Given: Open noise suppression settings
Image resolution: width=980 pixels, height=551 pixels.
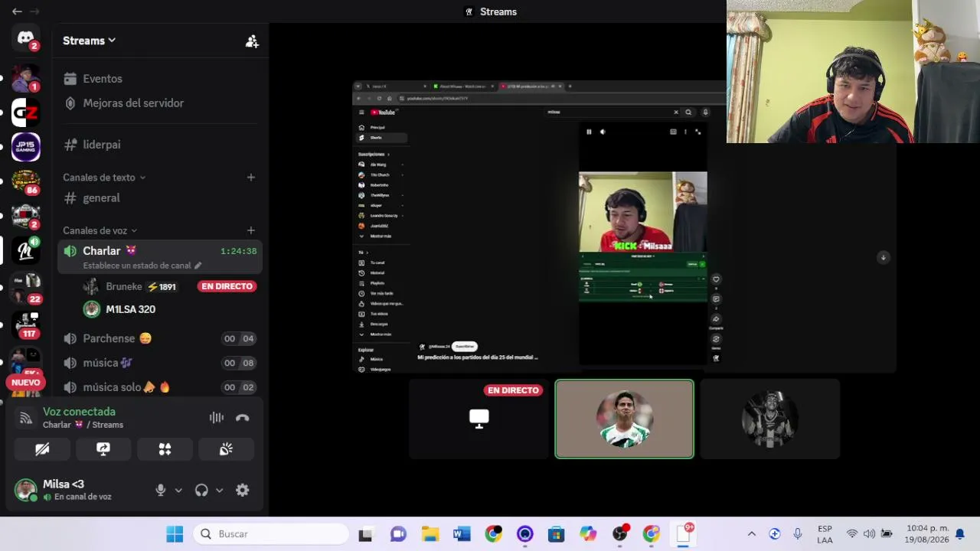Looking at the screenshot, I should tap(217, 418).
